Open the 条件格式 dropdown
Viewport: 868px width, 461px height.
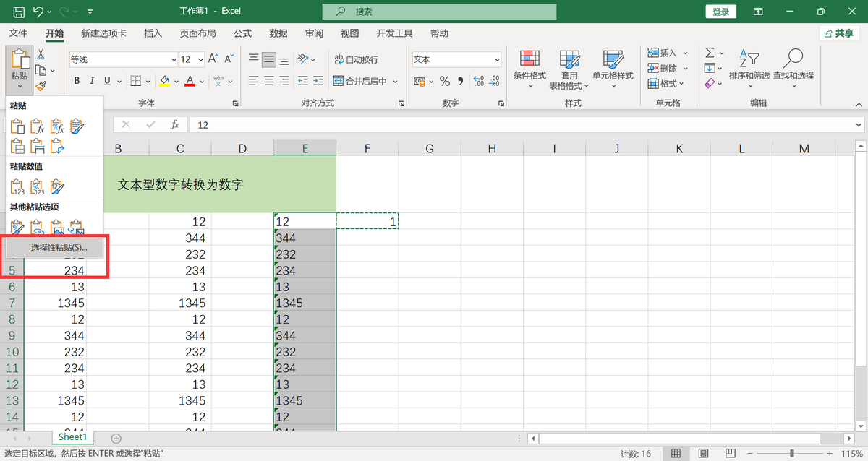(x=529, y=69)
